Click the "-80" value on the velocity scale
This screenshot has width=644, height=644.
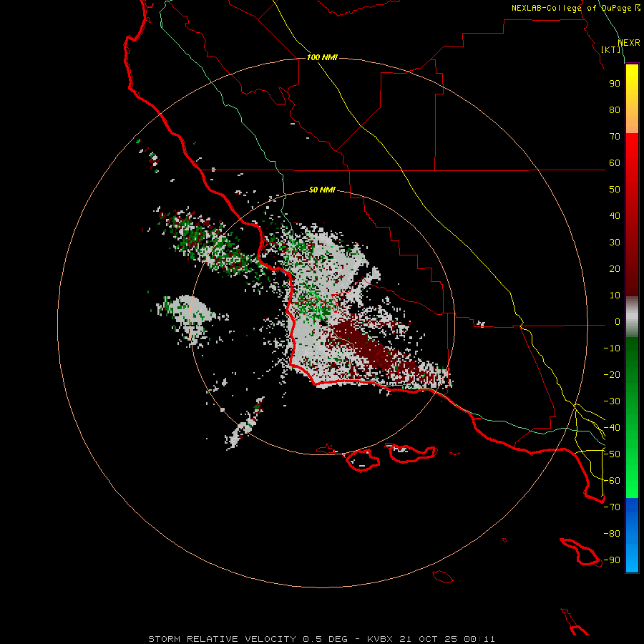point(612,534)
